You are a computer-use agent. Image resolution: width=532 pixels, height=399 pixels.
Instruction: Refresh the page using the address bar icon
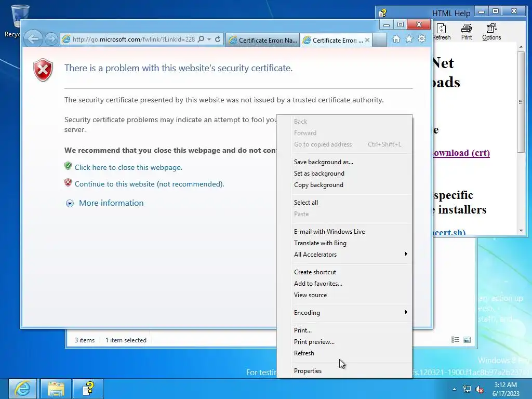coord(218,39)
